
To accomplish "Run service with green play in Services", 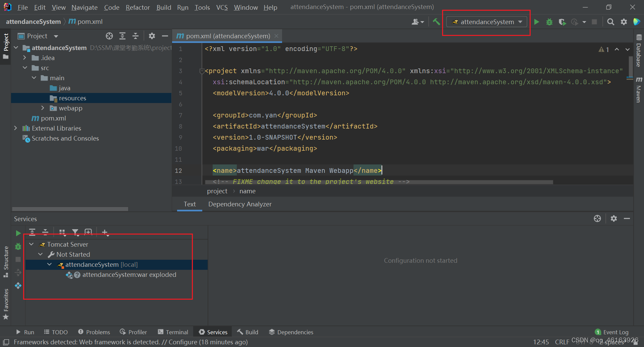I will pyautogui.click(x=18, y=233).
